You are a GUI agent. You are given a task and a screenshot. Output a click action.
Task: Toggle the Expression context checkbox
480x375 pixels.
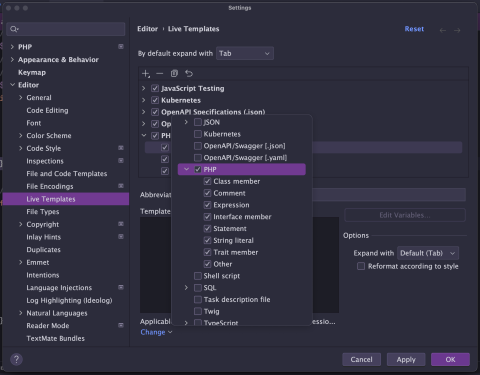pyautogui.click(x=207, y=205)
